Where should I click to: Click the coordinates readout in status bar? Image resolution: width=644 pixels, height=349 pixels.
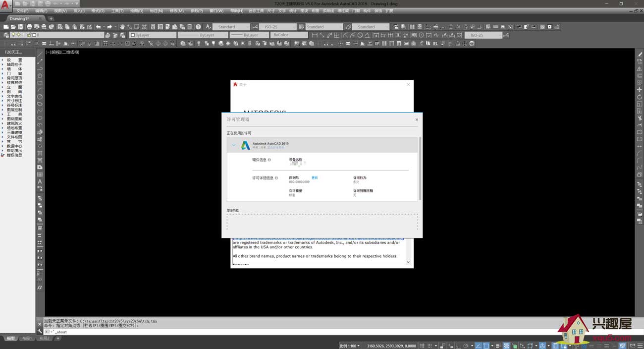tap(391, 346)
